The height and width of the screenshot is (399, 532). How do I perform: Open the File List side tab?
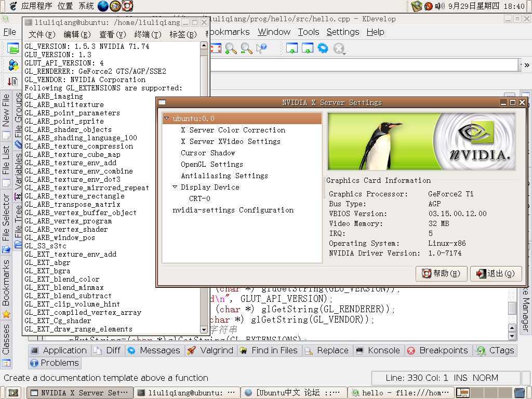coord(6,166)
